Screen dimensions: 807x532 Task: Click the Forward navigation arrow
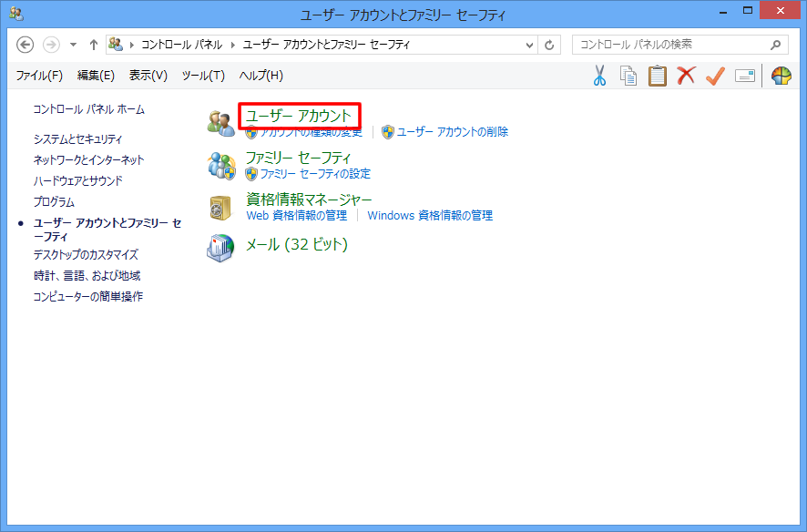click(x=51, y=45)
